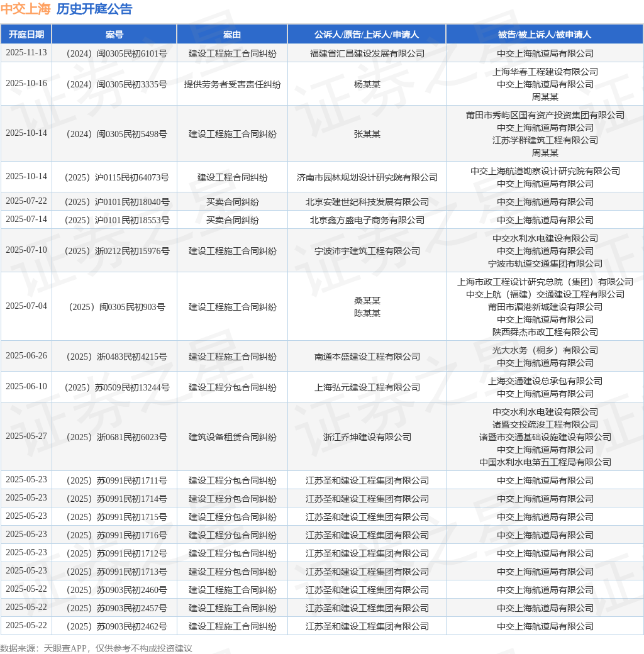Select date 2025-11-13

[26, 53]
